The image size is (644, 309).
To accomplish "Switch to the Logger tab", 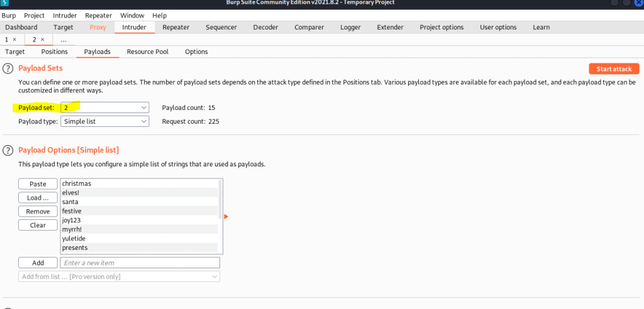I will (350, 28).
